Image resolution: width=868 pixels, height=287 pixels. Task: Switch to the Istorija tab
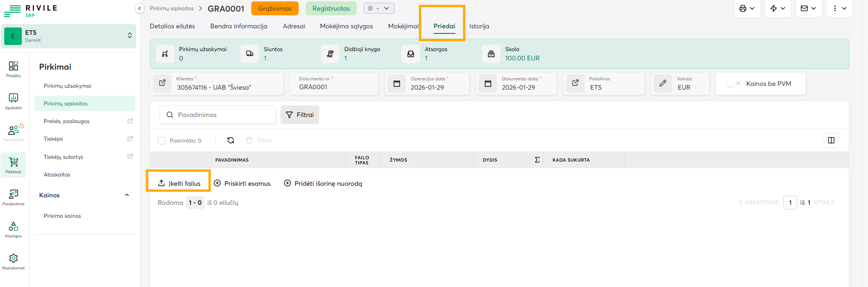pyautogui.click(x=479, y=26)
